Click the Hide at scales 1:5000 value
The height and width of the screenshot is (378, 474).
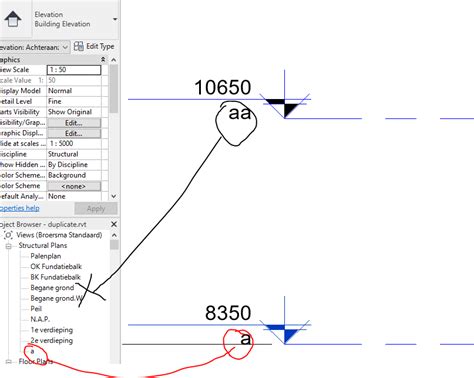pyautogui.click(x=74, y=144)
